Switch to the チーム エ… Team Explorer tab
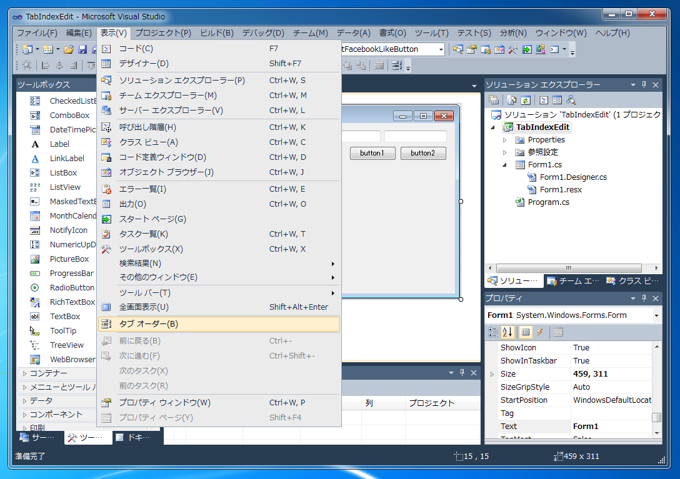 572,281
